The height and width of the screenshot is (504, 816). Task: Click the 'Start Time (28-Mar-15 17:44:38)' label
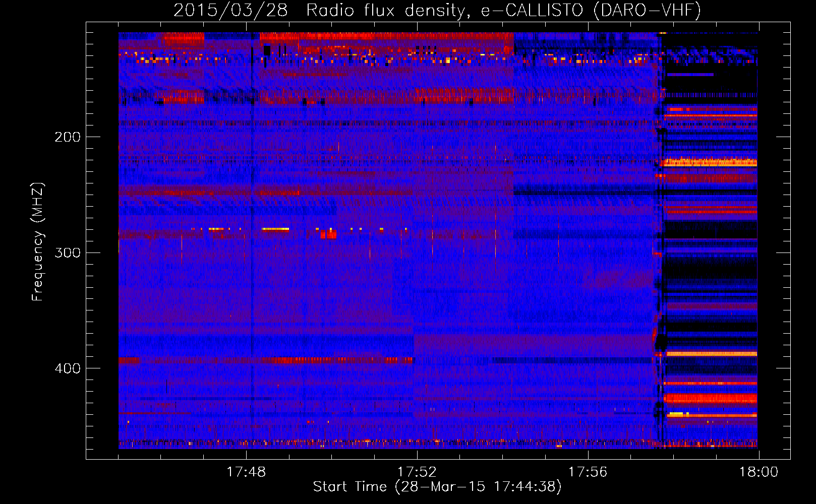tap(437, 487)
